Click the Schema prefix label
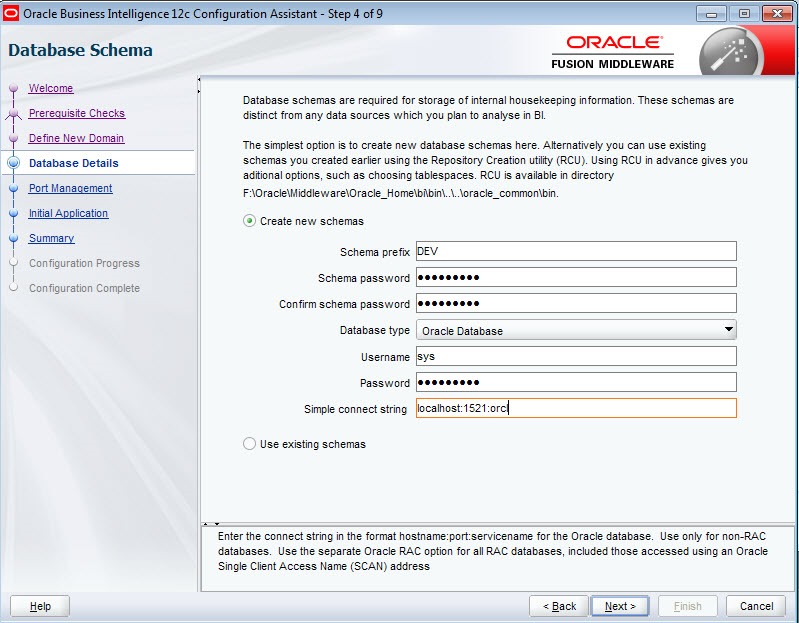This screenshot has height=623, width=799. pos(375,252)
